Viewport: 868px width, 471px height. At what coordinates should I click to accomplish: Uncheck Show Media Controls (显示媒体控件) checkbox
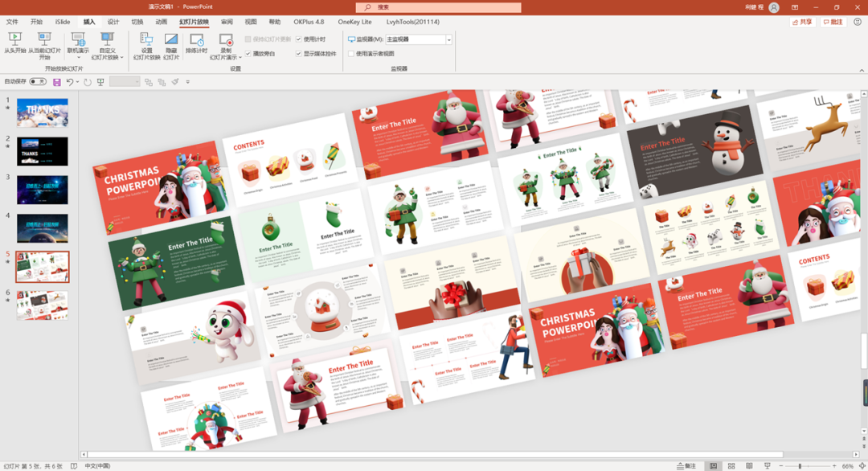(299, 54)
